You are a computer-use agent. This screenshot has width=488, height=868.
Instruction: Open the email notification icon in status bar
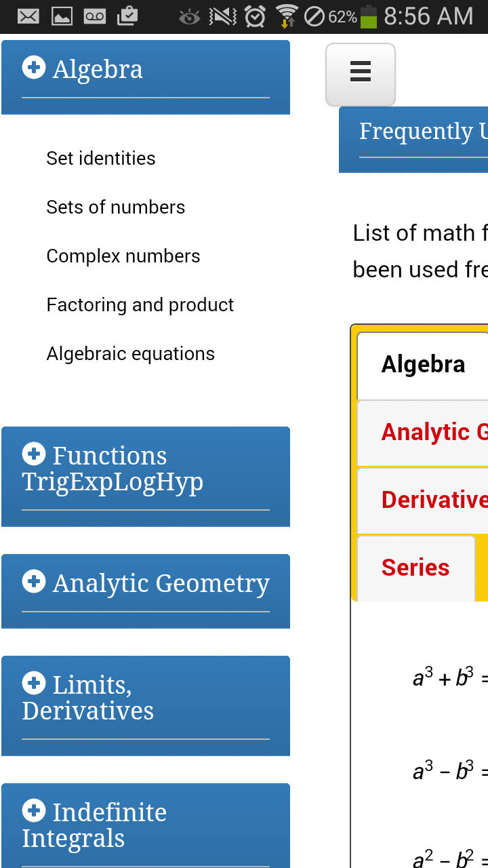point(27,16)
